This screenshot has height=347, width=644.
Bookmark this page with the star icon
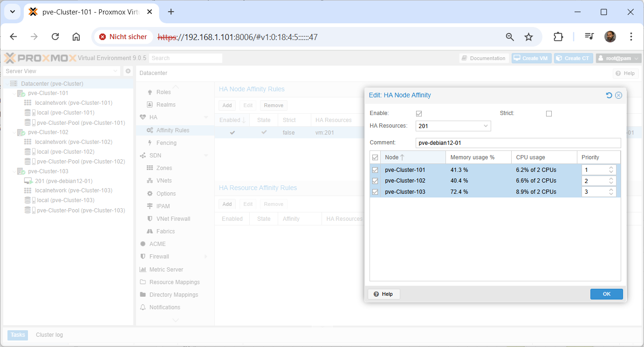click(528, 37)
